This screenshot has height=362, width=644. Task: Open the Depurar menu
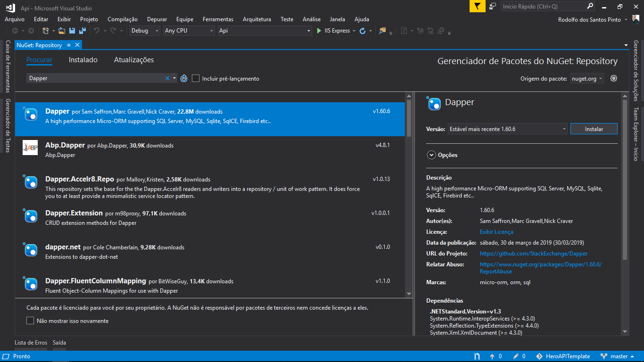(157, 19)
